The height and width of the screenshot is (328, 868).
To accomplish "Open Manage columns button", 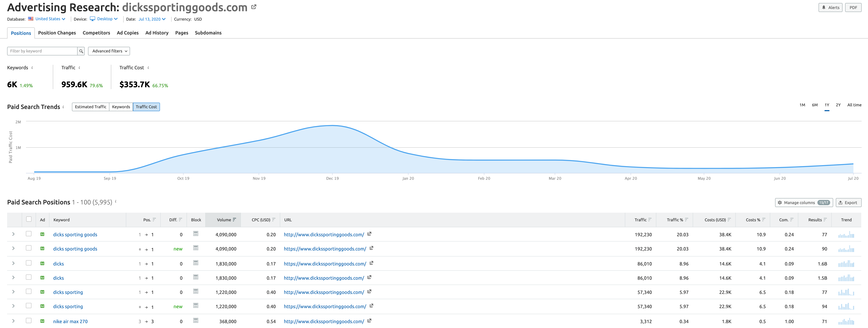I will click(804, 203).
